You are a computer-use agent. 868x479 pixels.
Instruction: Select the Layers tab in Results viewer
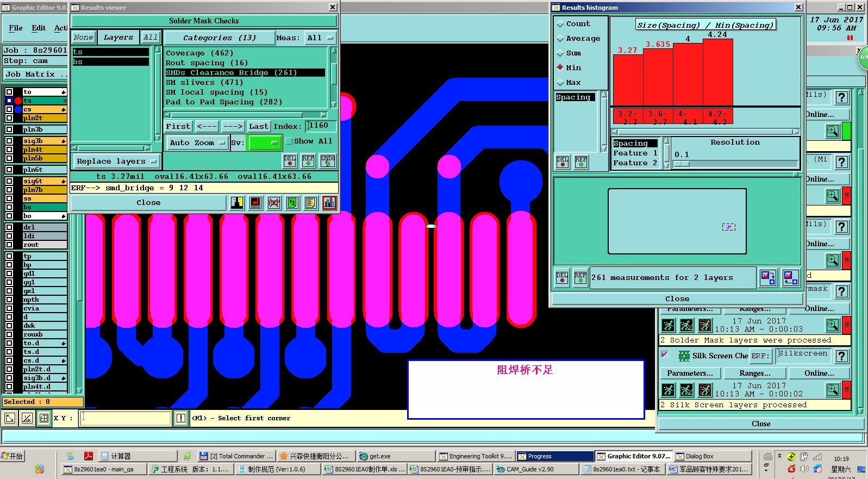pyautogui.click(x=118, y=38)
